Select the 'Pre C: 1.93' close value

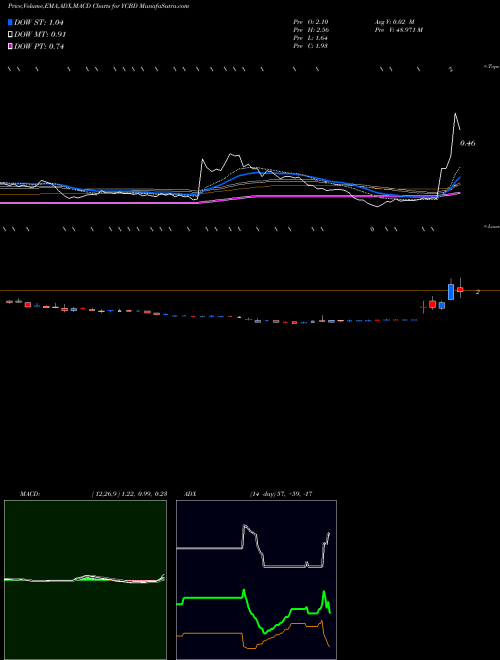[311, 46]
